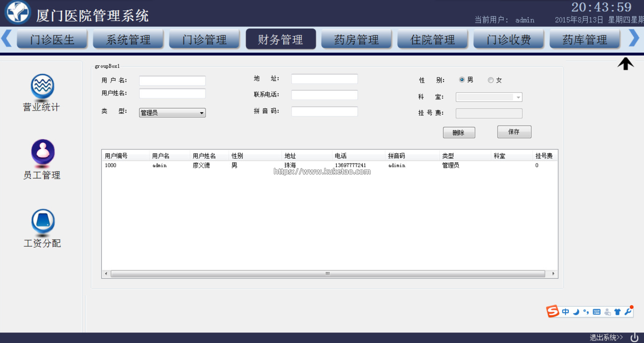Switch to the 门诊收费 tab
The image size is (644, 343).
[509, 40]
